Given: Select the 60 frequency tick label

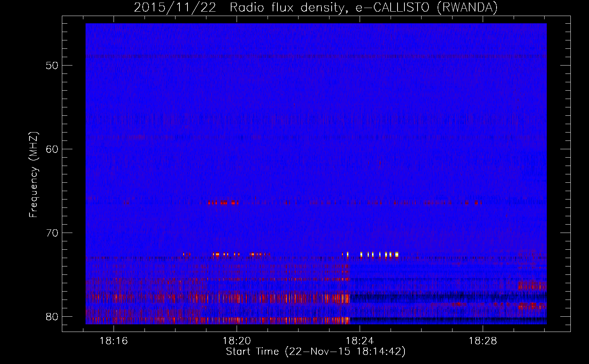Looking at the screenshot, I should (x=52, y=149).
